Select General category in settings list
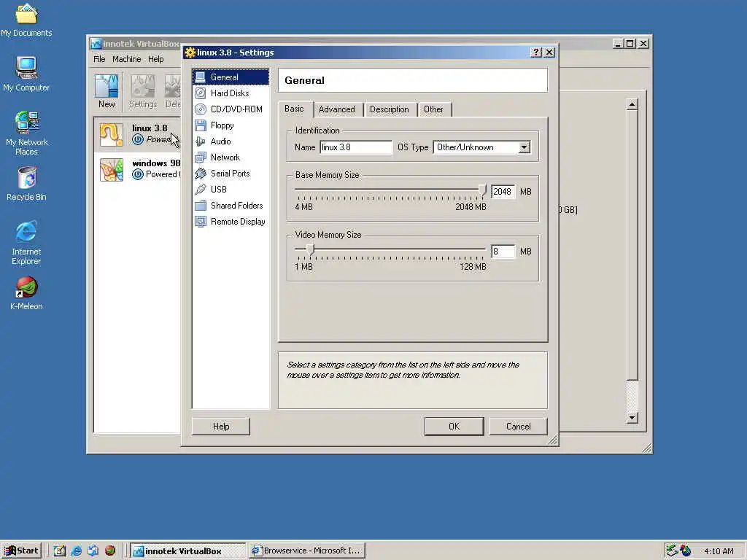747x560 pixels. tap(231, 77)
